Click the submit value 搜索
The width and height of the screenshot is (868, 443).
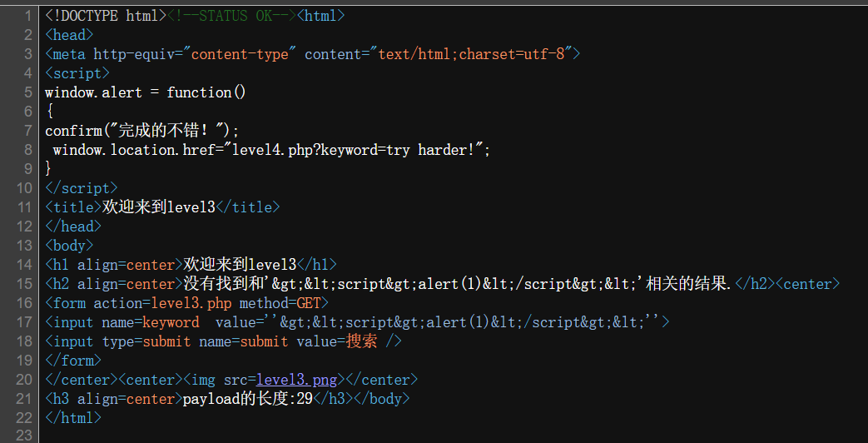360,341
